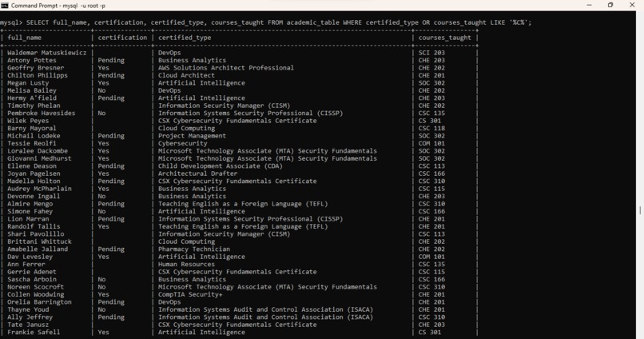
Task: Click the name Dav Levesley
Action: 30,257
